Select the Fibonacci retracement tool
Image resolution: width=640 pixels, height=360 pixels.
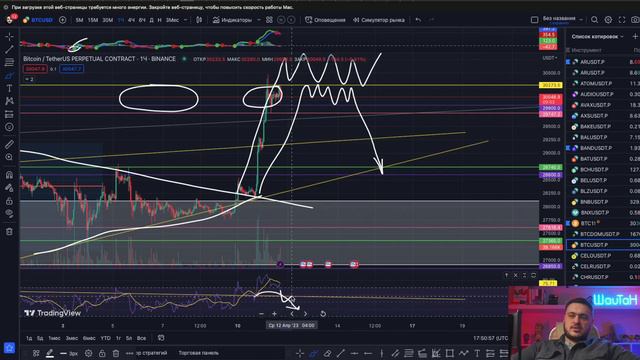[9, 62]
